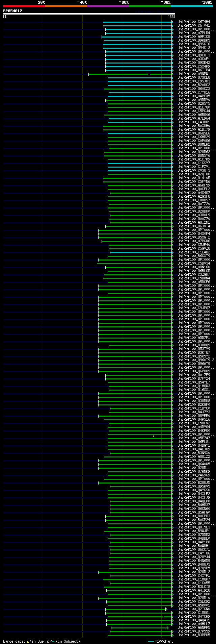Open hit UniRef100_C1E4B2
Image resolution: width=216 pixels, height=644 pixels.
194,252
